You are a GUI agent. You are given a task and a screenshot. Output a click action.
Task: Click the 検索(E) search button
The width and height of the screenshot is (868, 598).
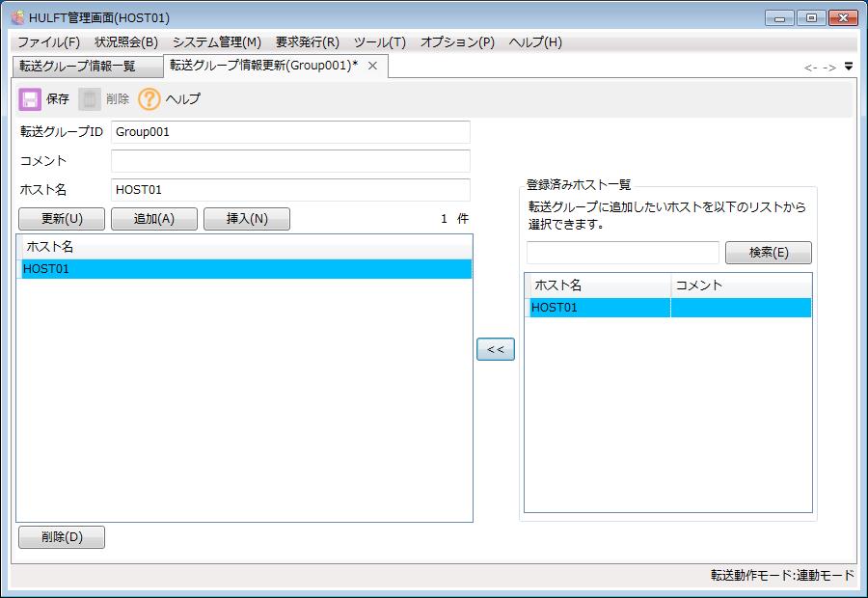click(x=768, y=253)
